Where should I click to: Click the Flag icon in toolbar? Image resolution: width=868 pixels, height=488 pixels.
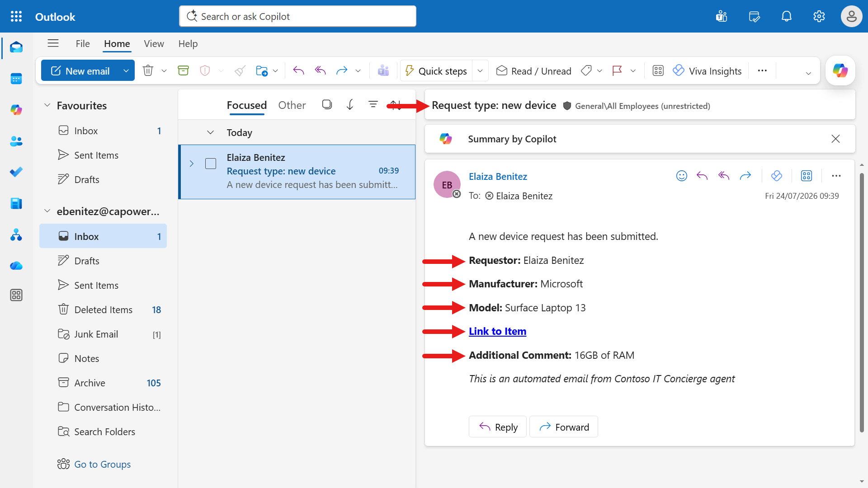pyautogui.click(x=617, y=71)
